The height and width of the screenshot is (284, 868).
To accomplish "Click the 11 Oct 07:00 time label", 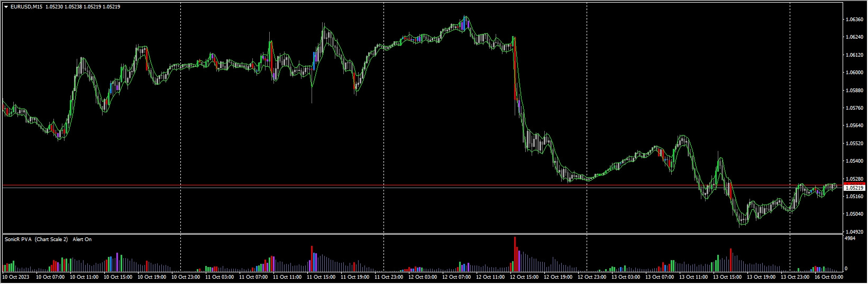I will [x=254, y=277].
